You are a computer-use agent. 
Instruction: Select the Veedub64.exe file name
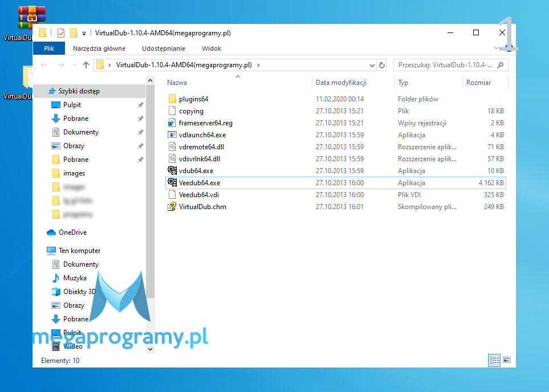(x=200, y=183)
